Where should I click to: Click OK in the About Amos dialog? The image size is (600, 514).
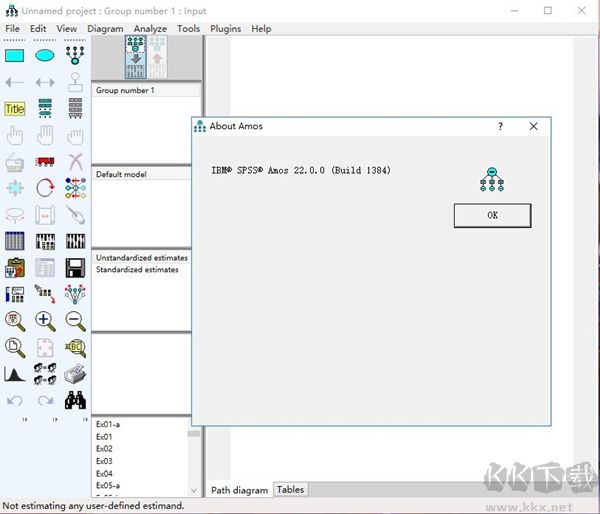[x=492, y=215]
